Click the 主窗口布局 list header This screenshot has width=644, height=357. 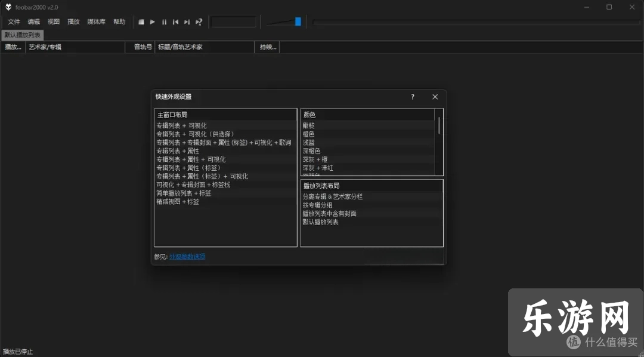pos(225,115)
